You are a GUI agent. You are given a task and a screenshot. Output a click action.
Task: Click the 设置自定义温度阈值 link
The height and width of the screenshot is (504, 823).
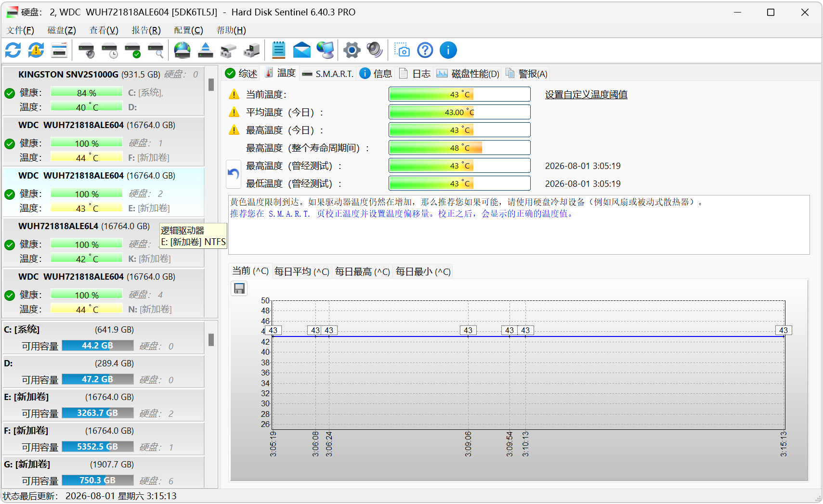[586, 95]
